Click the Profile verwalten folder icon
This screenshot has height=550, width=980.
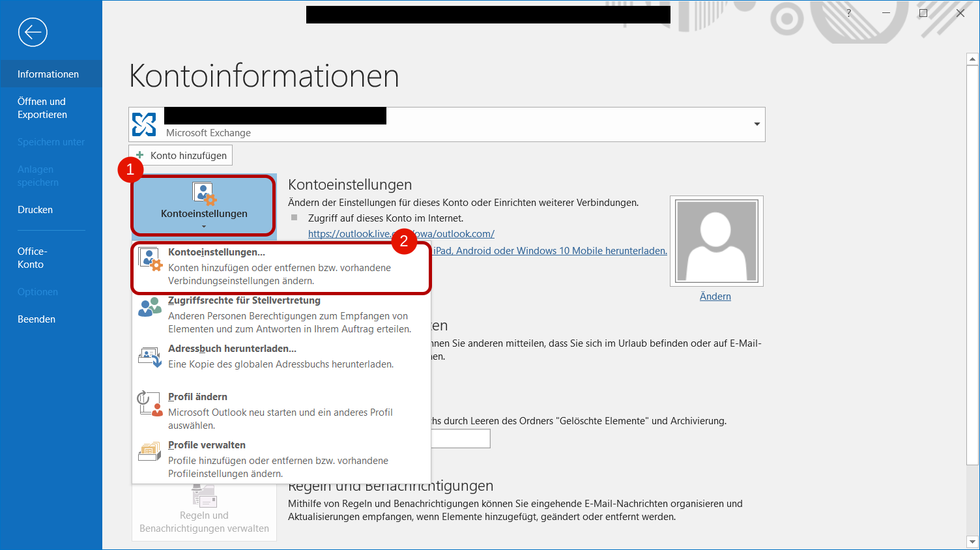pos(149,452)
